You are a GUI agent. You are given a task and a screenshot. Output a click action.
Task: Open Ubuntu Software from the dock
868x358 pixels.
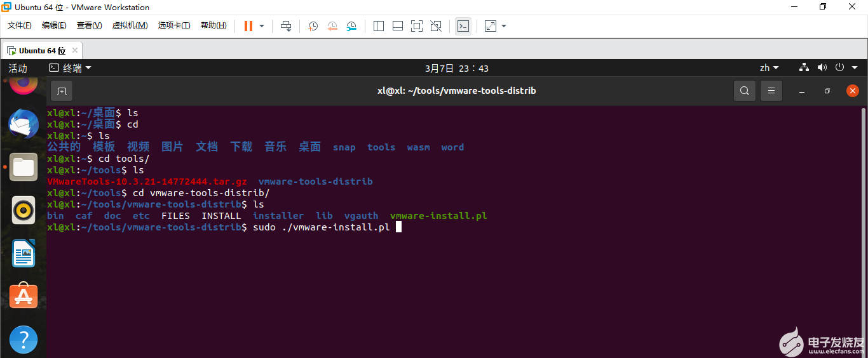pos(24,296)
